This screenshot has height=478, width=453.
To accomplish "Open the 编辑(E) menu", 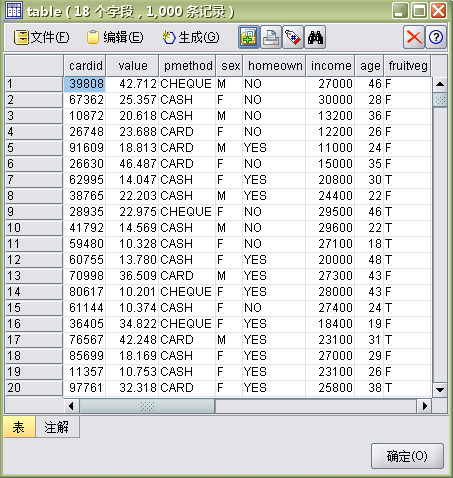I will tap(115, 37).
